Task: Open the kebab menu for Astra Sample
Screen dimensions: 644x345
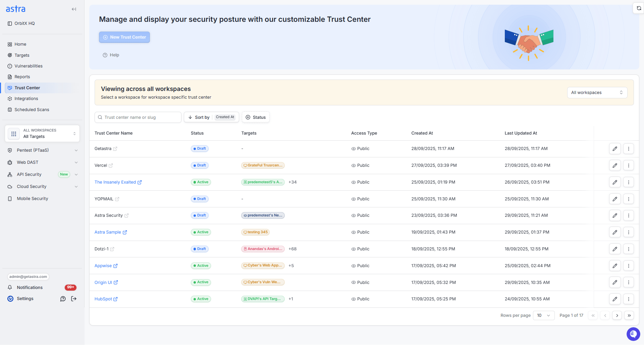Action: coord(629,232)
